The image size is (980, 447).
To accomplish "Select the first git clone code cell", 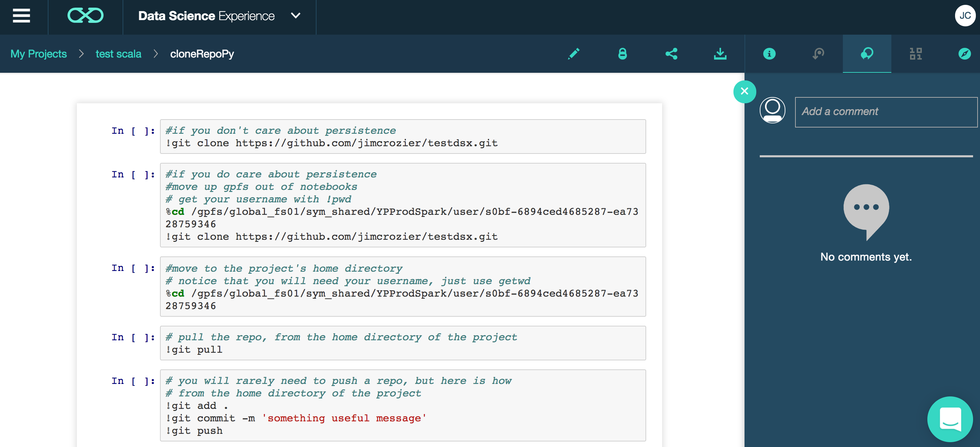I will tap(402, 137).
